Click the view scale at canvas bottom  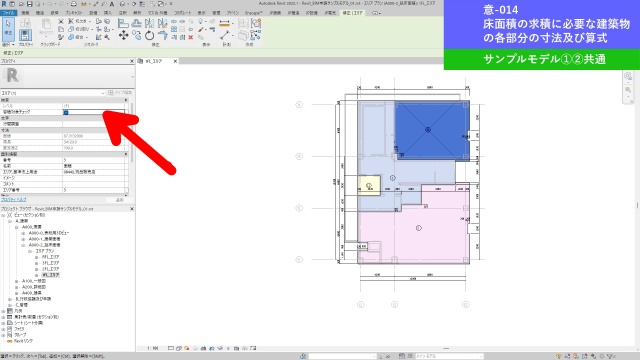[152, 348]
